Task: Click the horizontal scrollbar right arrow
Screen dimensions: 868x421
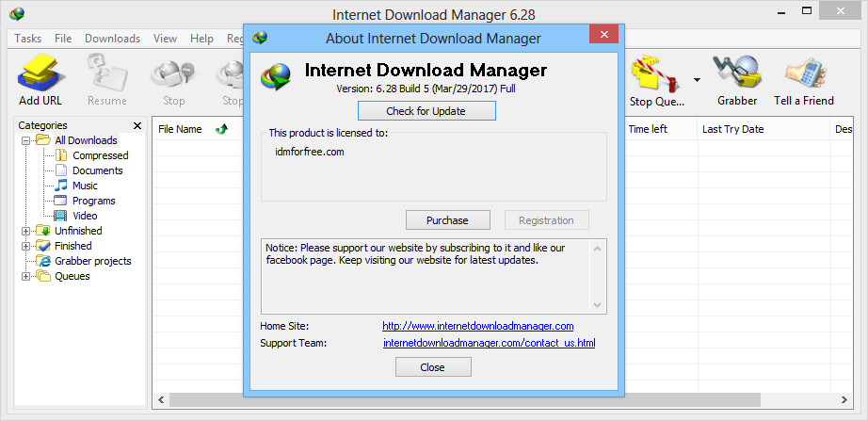Action: 844,399
